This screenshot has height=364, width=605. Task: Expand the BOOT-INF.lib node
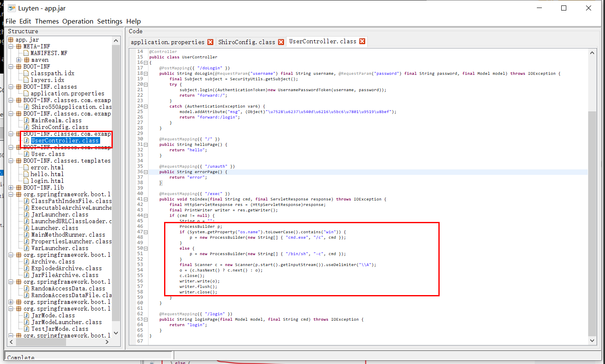pos(11,187)
